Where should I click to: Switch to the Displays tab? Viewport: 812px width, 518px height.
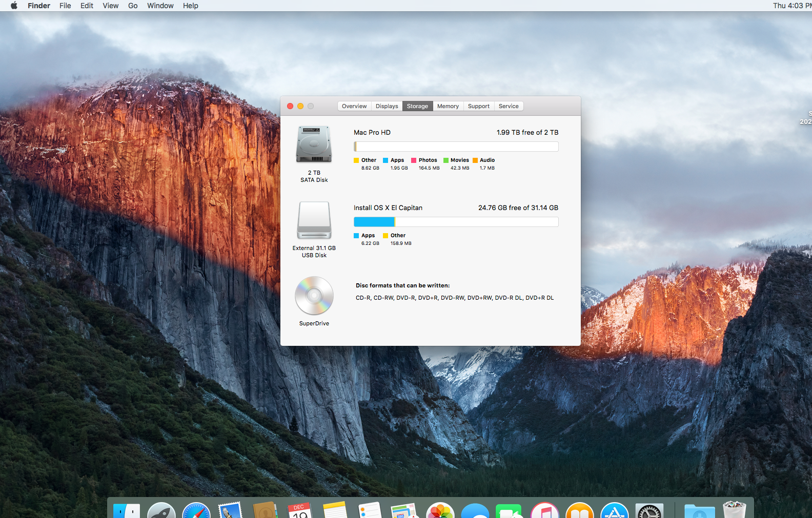pos(387,106)
